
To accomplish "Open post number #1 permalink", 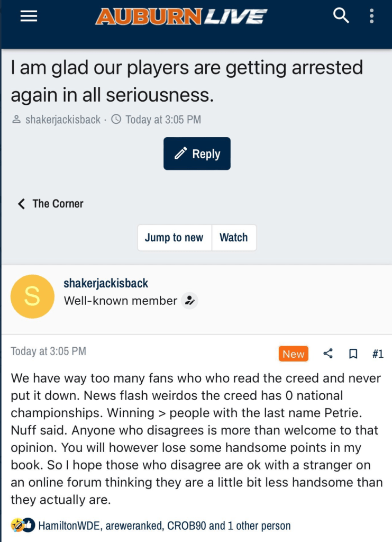I will tap(377, 354).
